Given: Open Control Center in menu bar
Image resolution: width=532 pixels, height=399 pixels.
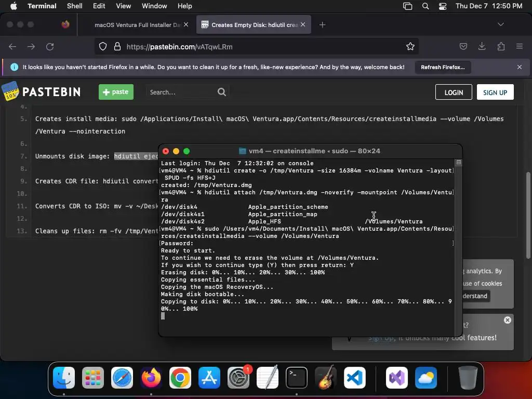Looking at the screenshot, I should coord(443,6).
